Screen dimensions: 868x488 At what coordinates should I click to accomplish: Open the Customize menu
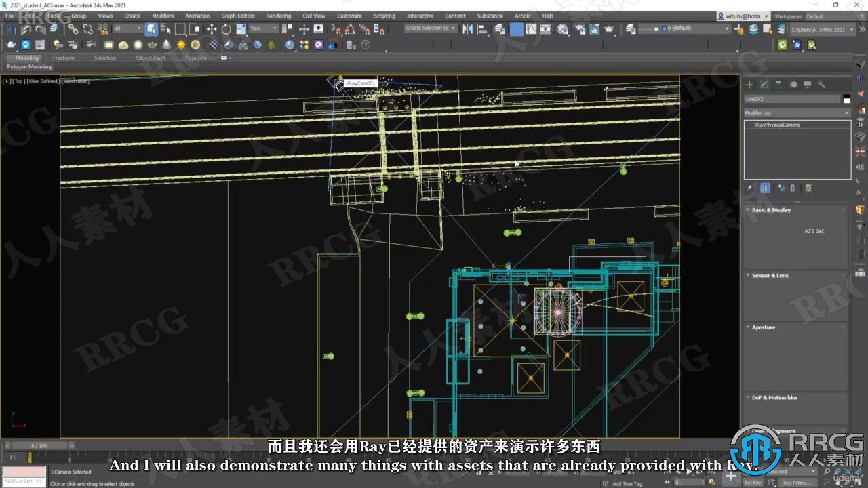point(349,16)
